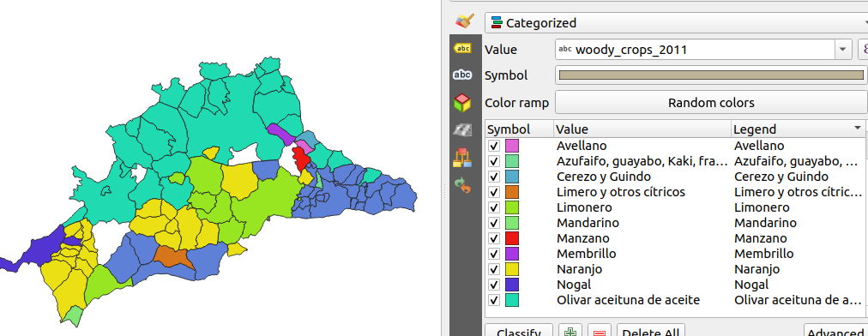Expand the woody_crops_2011 value dropdown arrow
868x336 pixels.
coord(842,49)
